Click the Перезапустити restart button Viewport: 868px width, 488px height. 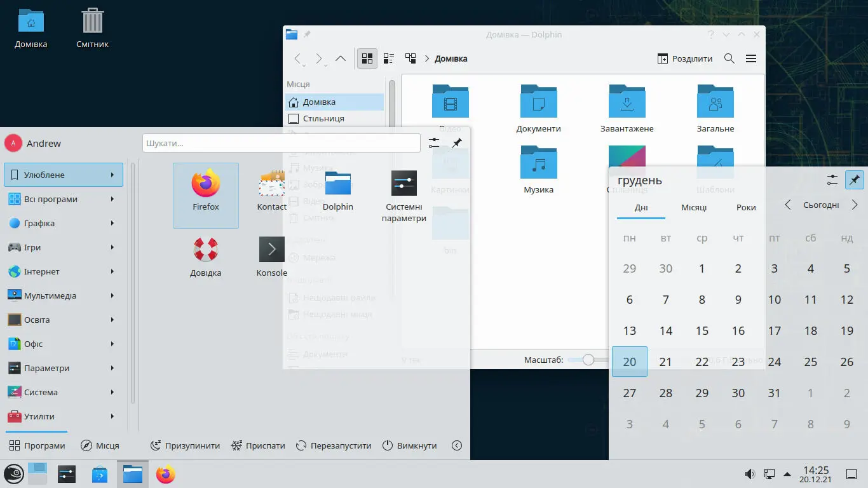pyautogui.click(x=334, y=445)
